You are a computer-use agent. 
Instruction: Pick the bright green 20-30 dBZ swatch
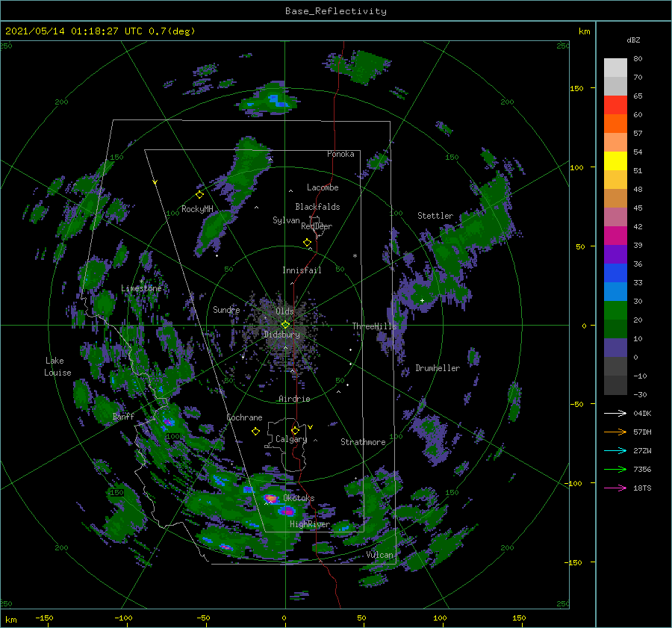pos(615,311)
